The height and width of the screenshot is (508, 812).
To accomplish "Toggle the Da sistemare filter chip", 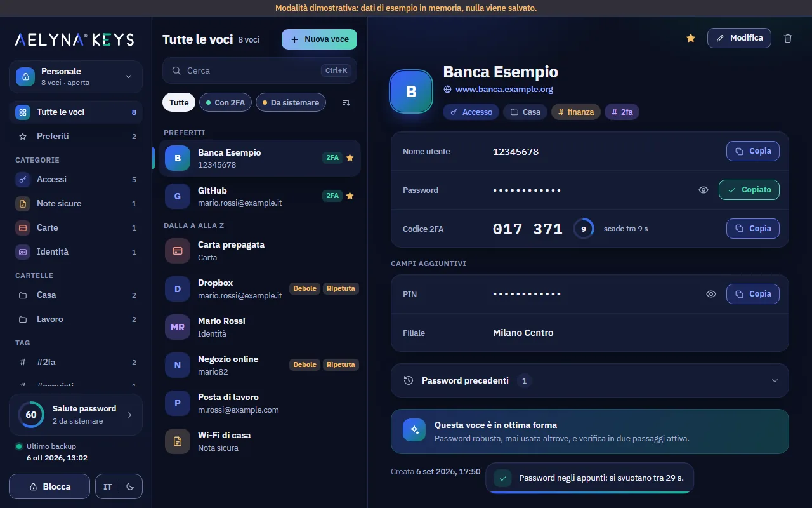I will (291, 102).
